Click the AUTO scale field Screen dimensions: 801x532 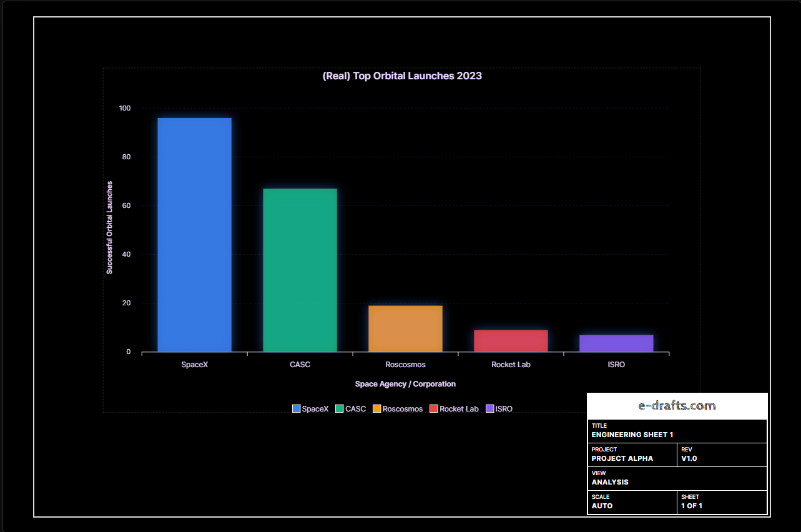[x=632, y=502]
